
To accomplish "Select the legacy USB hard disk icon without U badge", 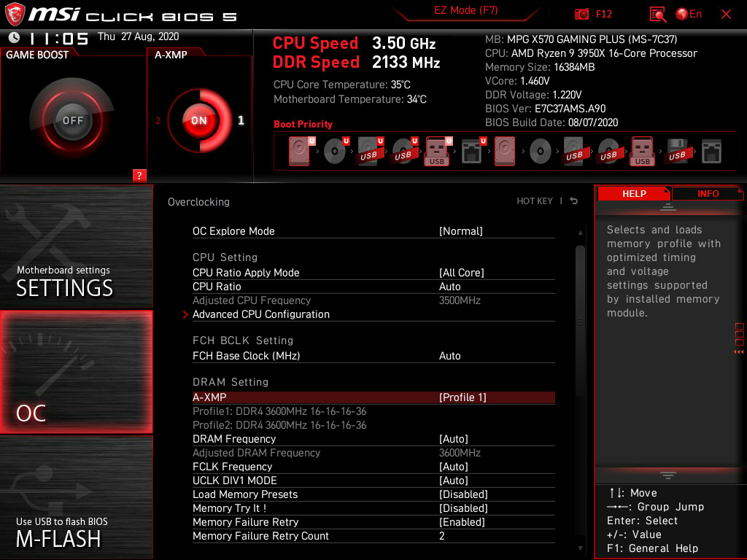I will (576, 152).
